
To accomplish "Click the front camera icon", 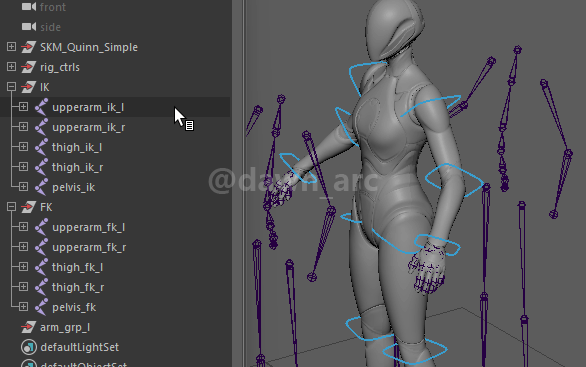I will [29, 7].
